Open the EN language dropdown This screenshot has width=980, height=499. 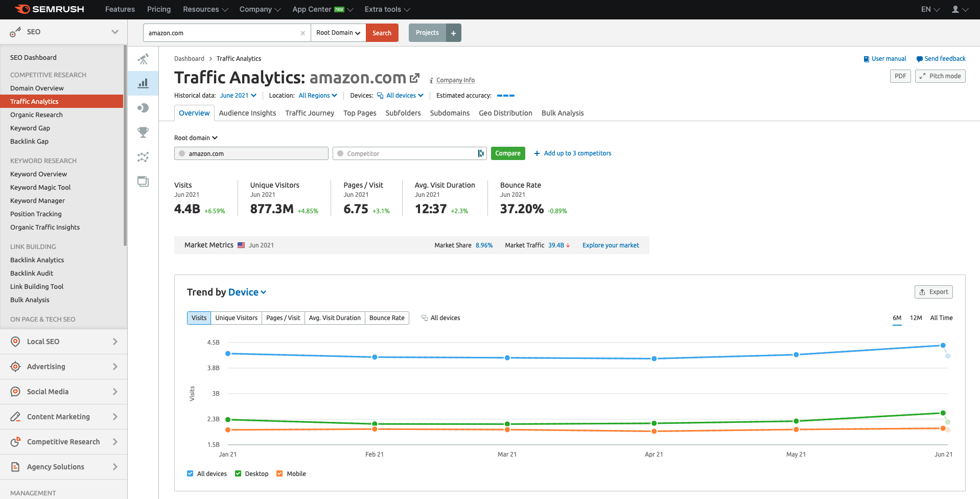click(x=930, y=9)
